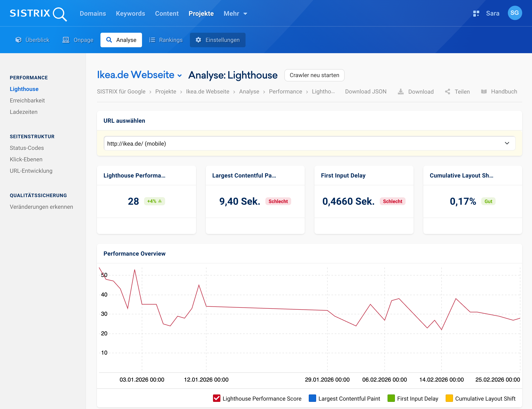Image resolution: width=532 pixels, height=409 pixels.
Task: Expand the Ikea.de Webseite project selector
Action: tap(179, 75)
